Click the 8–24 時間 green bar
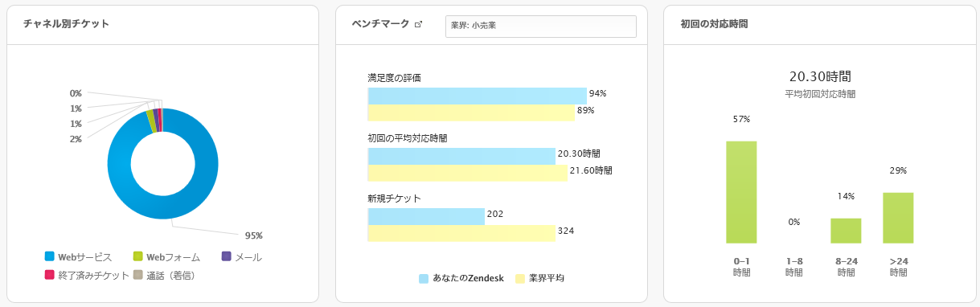The height and width of the screenshot is (307, 980). [846, 231]
